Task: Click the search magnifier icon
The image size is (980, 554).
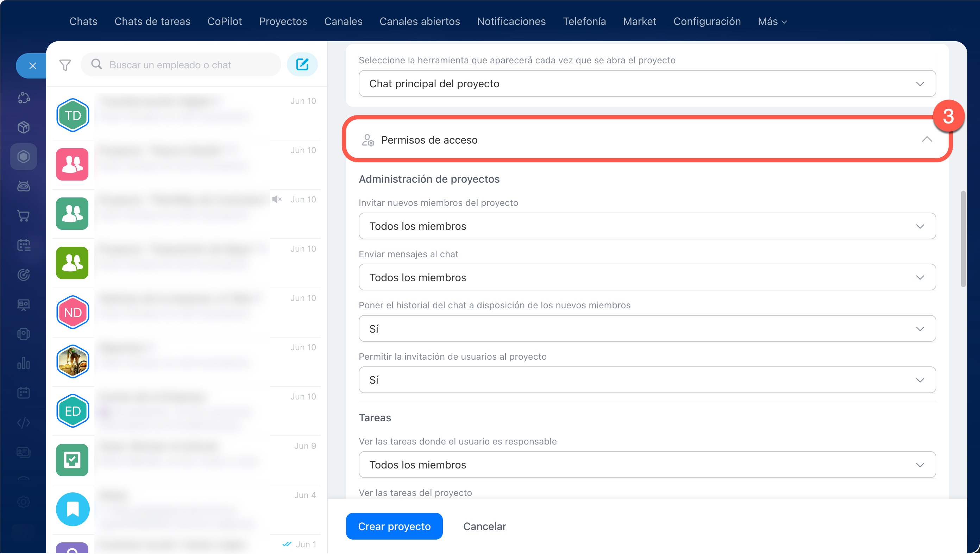Action: [97, 64]
